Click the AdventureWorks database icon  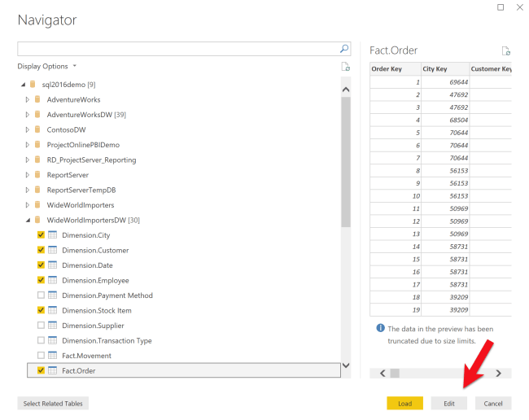coord(37,99)
